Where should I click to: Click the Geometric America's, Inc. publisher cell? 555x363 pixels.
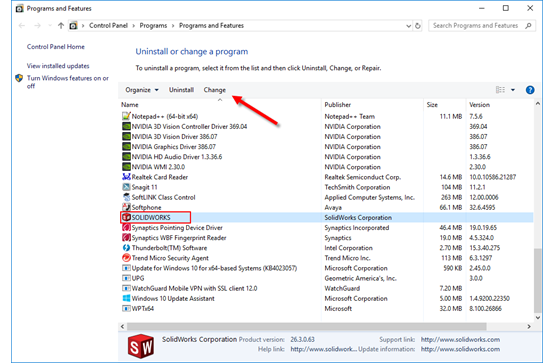(x=360, y=278)
